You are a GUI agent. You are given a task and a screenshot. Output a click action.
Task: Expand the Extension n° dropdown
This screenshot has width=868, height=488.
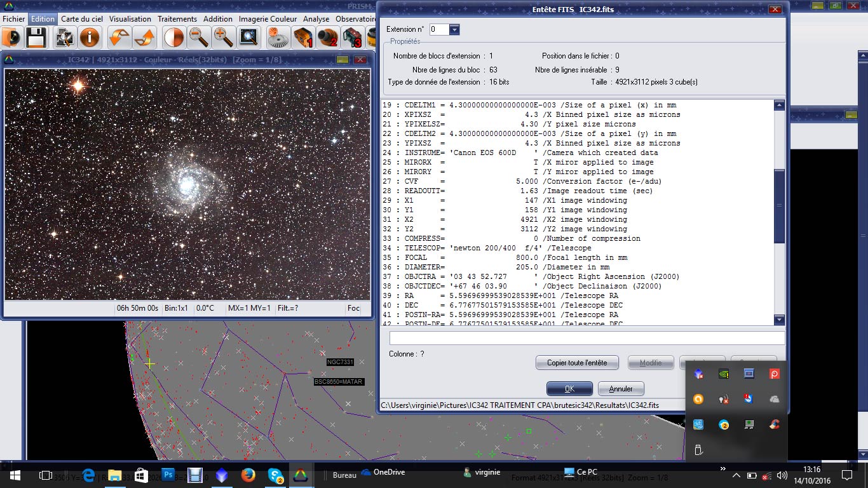pos(454,30)
